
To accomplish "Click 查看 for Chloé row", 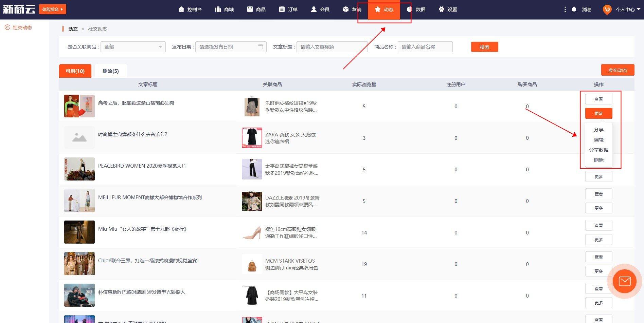I will pos(598,257).
